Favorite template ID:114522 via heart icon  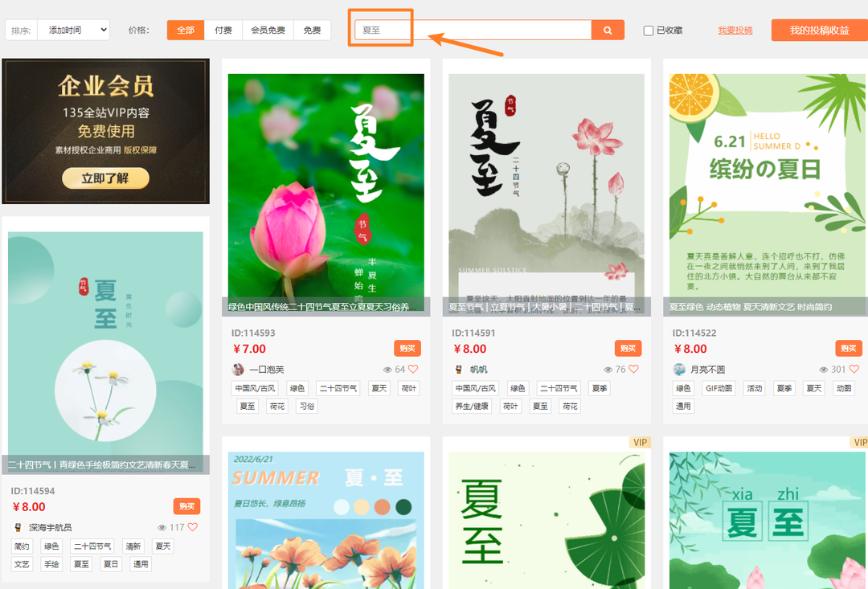point(855,370)
